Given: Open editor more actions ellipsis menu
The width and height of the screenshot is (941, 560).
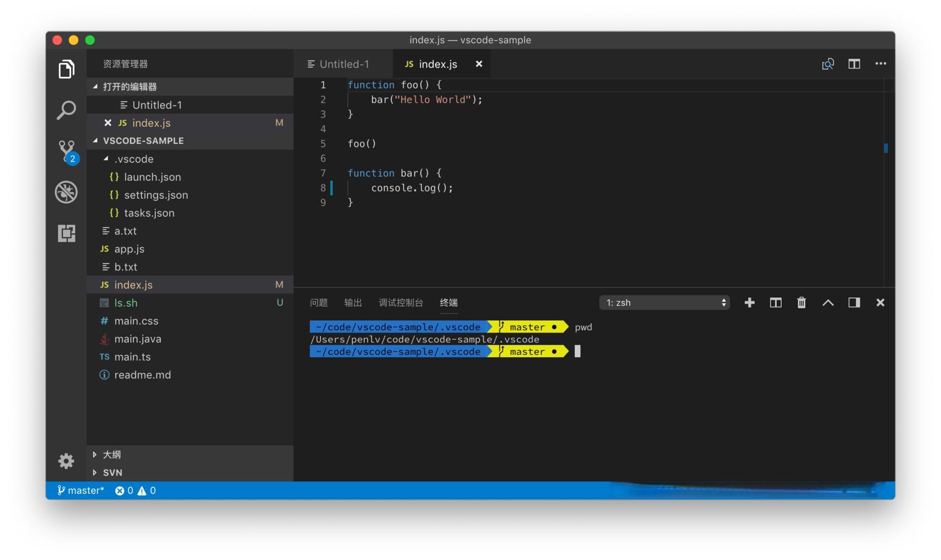Looking at the screenshot, I should (x=880, y=64).
